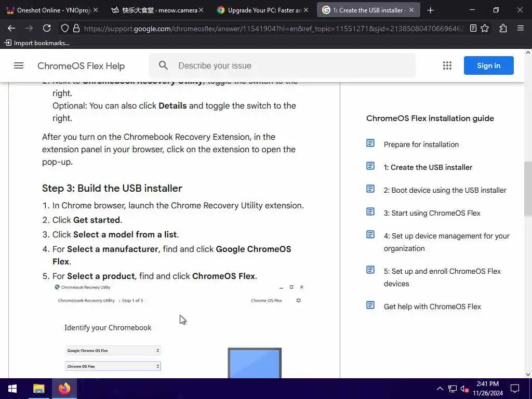
Task: Click the browser URL address bar
Action: tap(273, 29)
